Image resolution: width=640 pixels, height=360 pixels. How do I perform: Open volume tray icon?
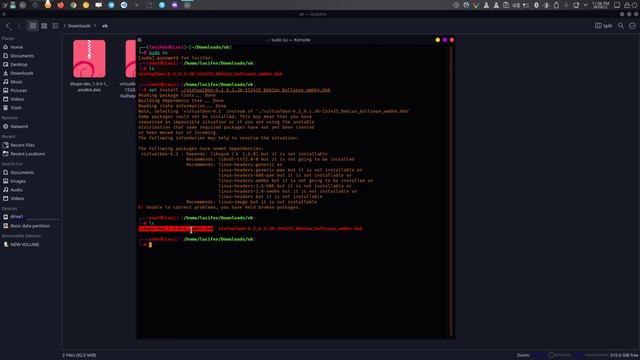coord(516,5)
